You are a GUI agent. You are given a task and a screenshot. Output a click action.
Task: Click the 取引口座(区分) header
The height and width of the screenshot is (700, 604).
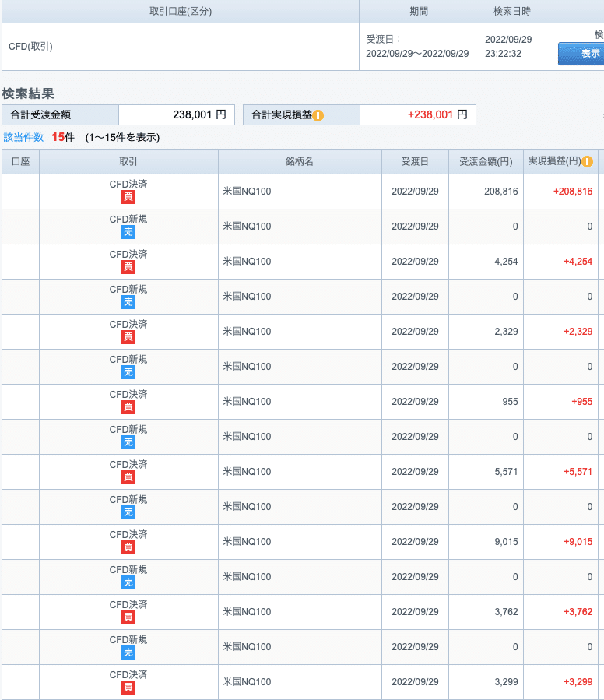(181, 12)
